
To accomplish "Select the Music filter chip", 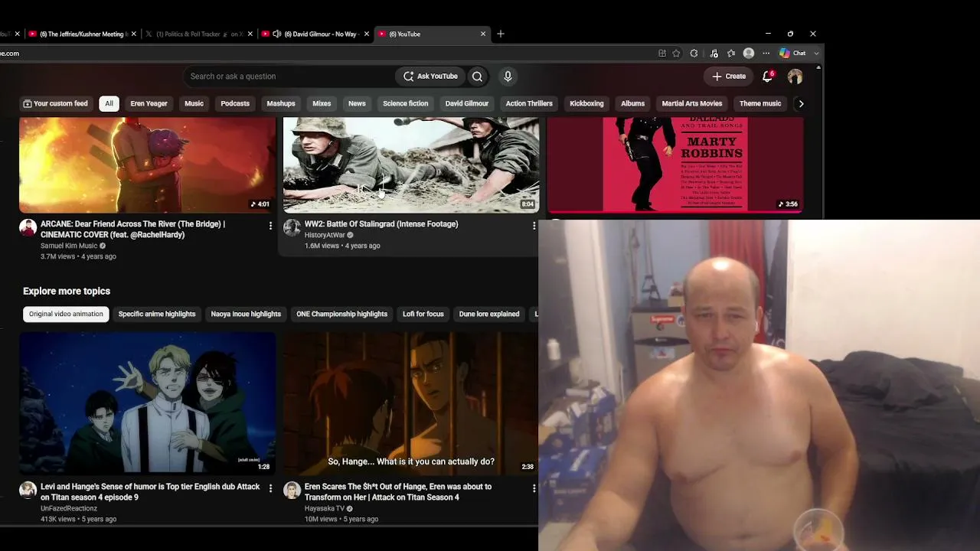I will point(194,103).
